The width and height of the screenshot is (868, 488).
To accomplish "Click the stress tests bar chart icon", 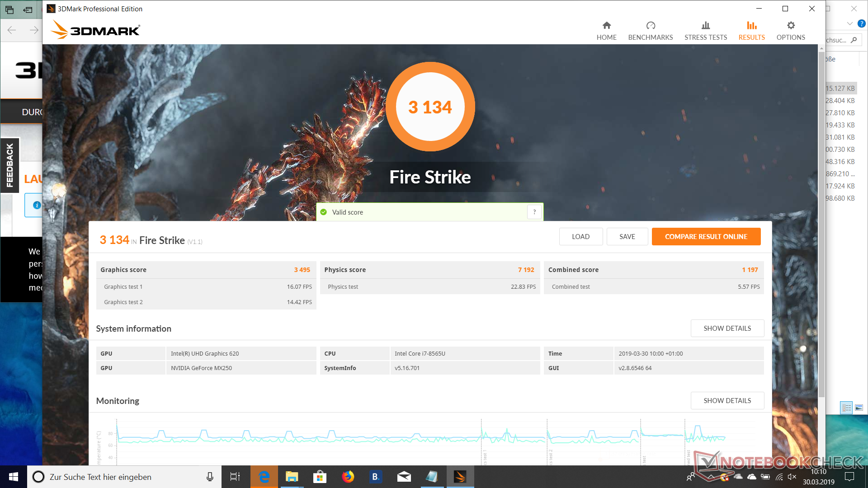I will (705, 25).
